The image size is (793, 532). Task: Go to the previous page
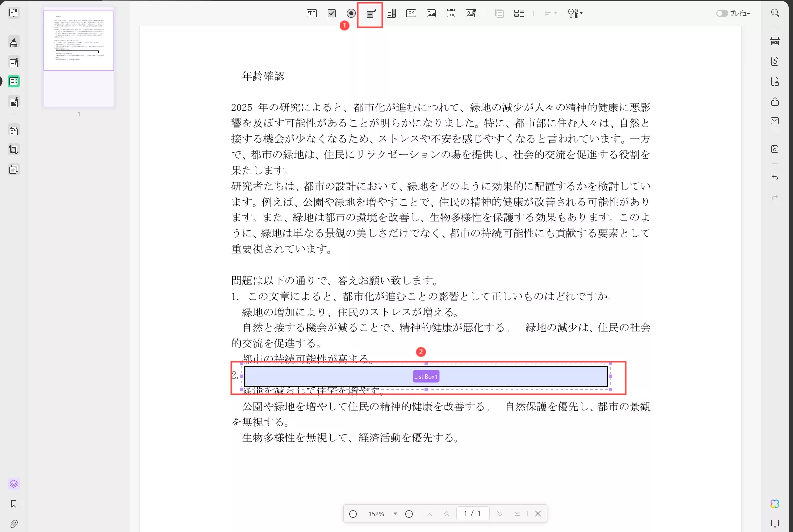[x=447, y=514]
